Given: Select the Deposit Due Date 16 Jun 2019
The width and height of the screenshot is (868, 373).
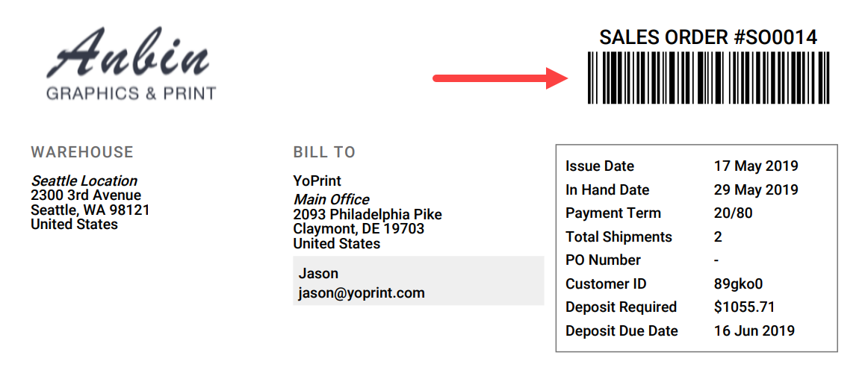Looking at the screenshot, I should (x=754, y=331).
